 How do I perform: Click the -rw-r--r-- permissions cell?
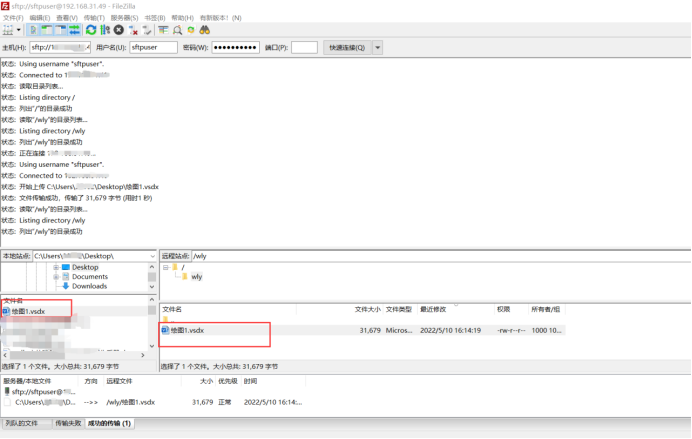[x=511, y=330]
